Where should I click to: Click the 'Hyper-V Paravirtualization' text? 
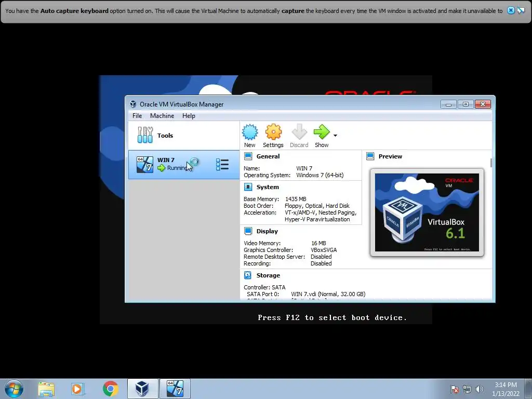[x=317, y=219]
